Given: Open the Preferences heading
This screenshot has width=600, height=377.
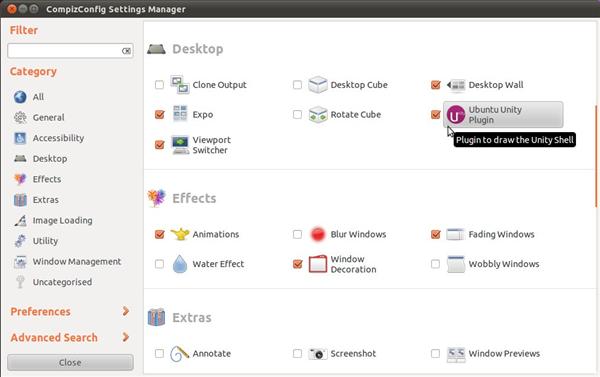Looking at the screenshot, I should [41, 312].
